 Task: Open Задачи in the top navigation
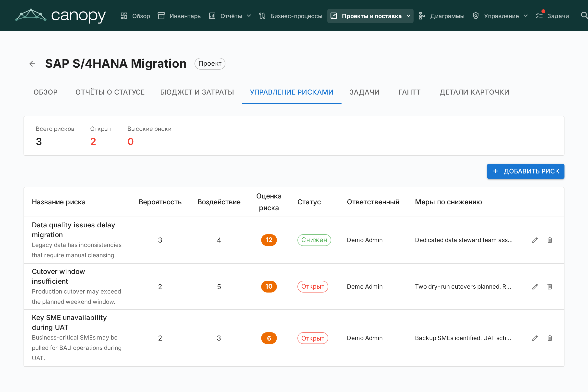click(558, 16)
